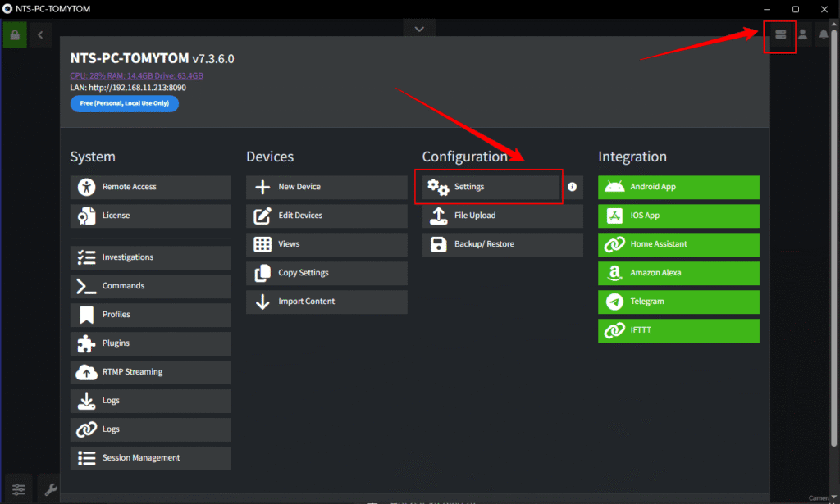Open RTMP Streaming under System

coord(150,372)
